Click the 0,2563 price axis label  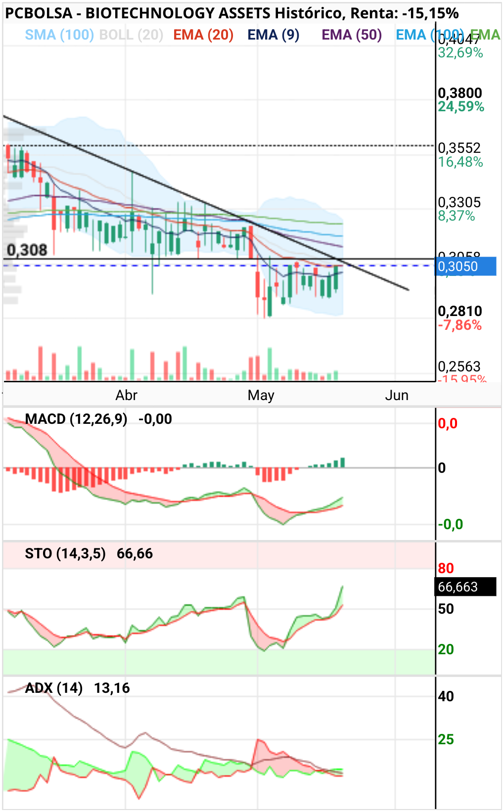(459, 366)
